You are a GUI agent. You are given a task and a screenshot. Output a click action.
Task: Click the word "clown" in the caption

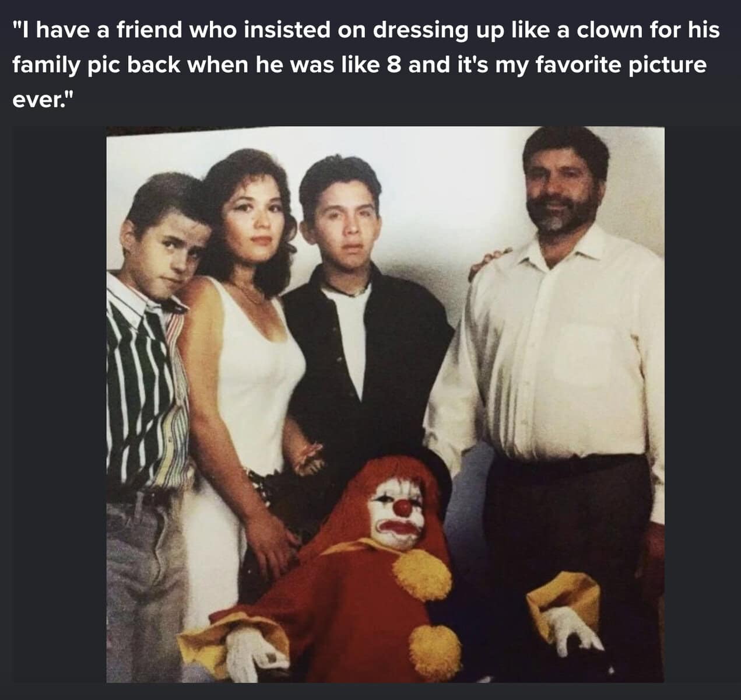click(603, 30)
